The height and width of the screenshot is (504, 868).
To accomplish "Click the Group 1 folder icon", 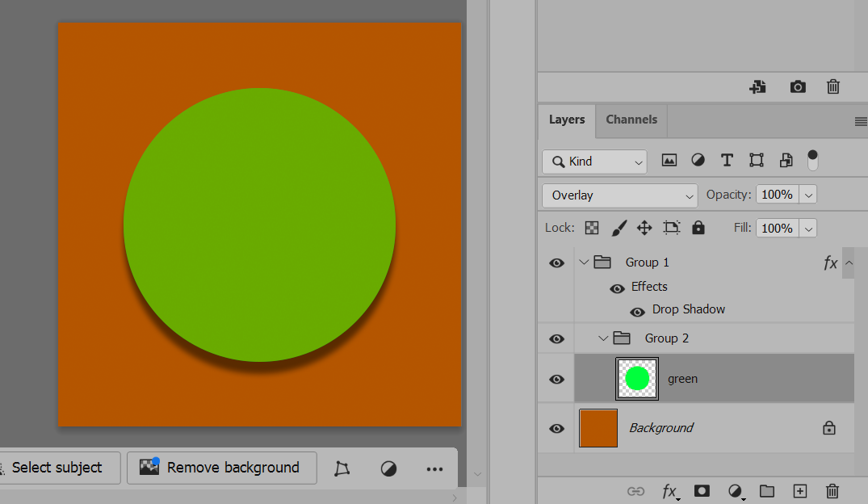I will pyautogui.click(x=602, y=262).
